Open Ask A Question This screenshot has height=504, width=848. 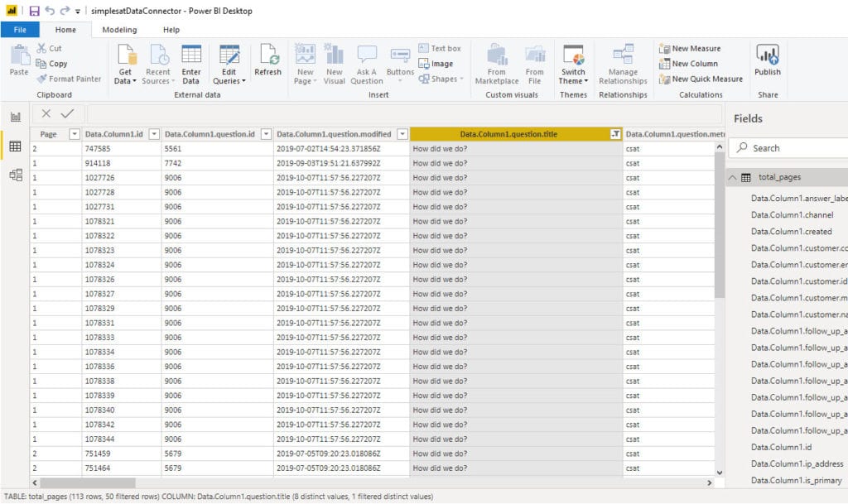[366, 62]
